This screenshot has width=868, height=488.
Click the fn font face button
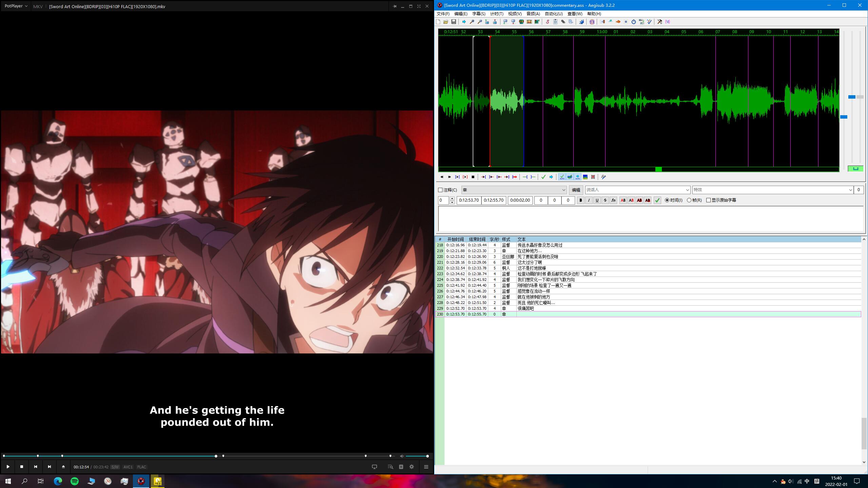pyautogui.click(x=613, y=200)
